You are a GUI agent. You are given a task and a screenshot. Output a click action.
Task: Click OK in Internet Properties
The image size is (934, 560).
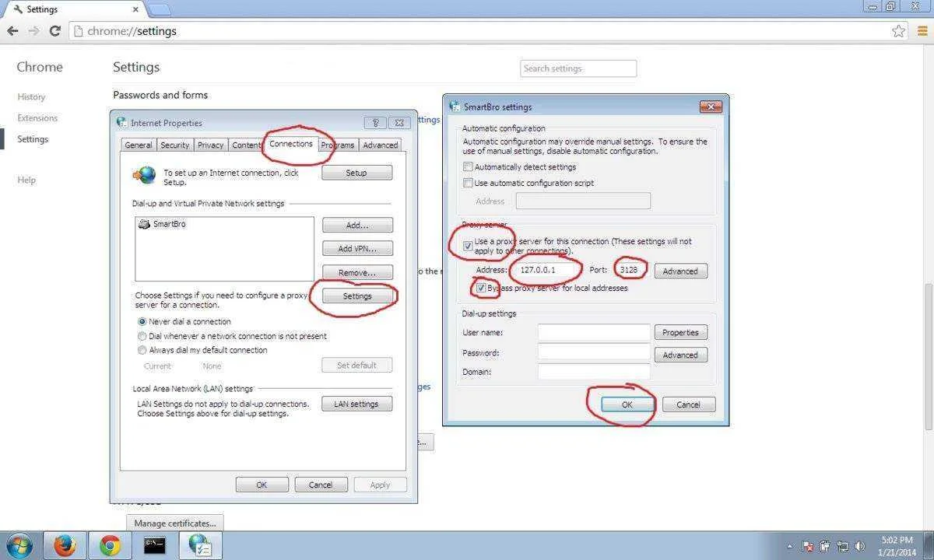262,485
